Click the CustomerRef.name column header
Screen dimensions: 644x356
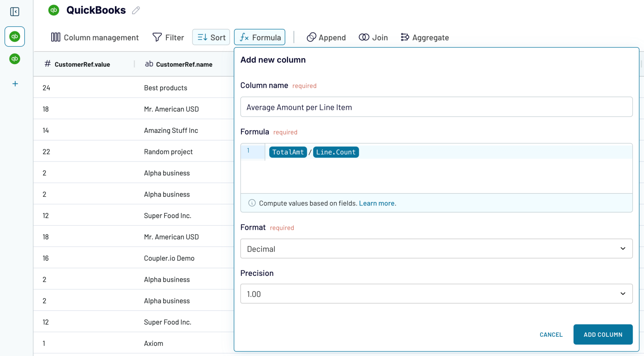tap(185, 64)
